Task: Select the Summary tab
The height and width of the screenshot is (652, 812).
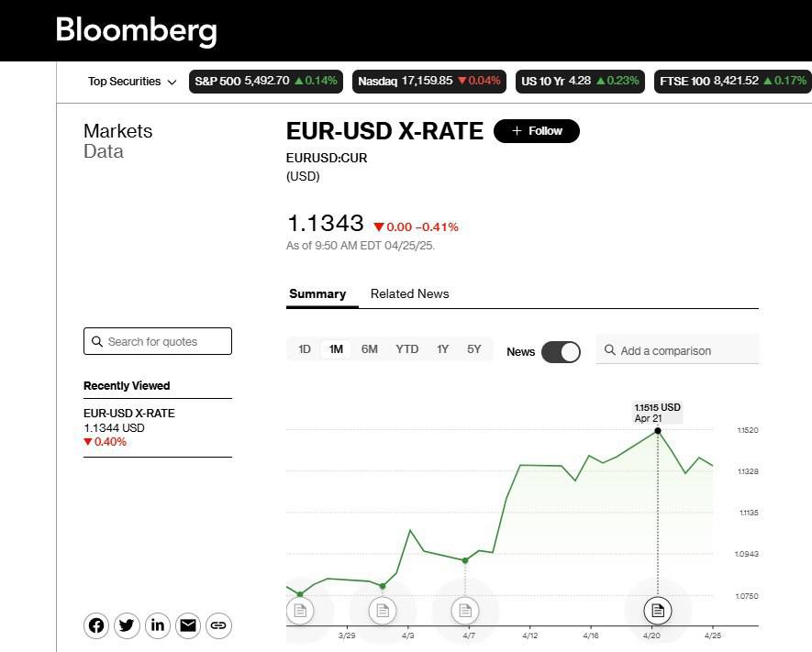Action: click(317, 294)
